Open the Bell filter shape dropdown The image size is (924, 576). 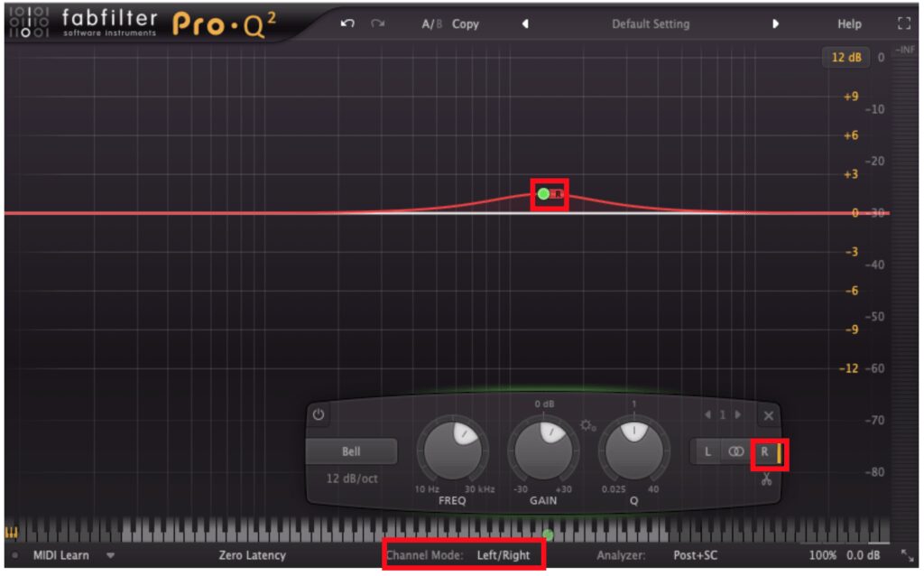(351, 451)
